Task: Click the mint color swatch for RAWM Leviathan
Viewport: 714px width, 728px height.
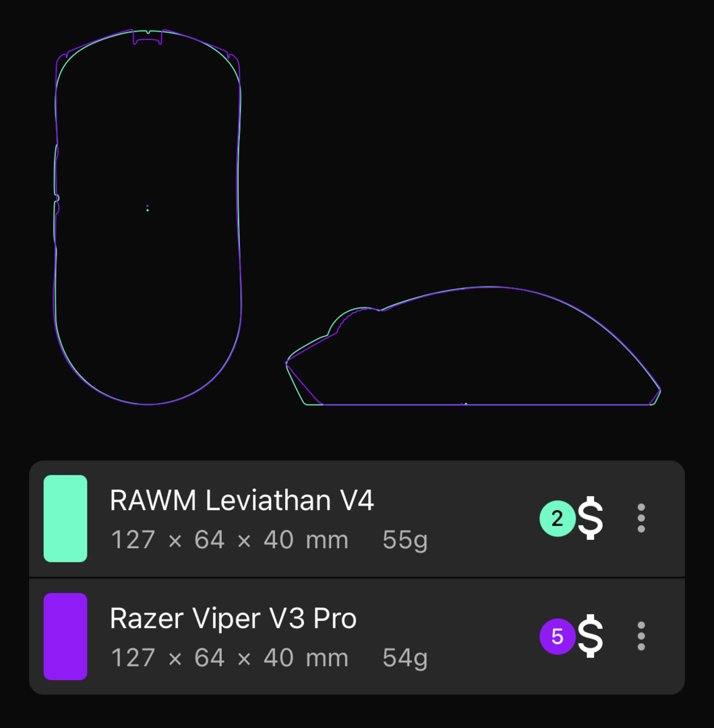Action: coord(65,518)
